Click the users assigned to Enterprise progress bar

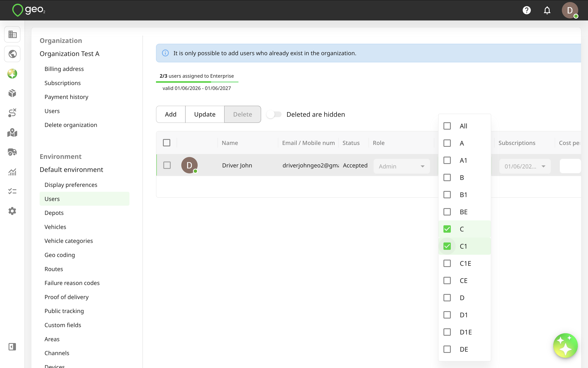197,82
